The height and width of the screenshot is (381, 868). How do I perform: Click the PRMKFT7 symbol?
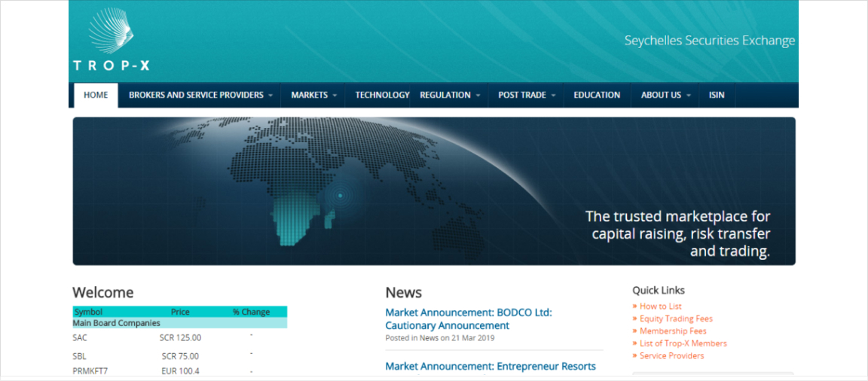tap(90, 371)
